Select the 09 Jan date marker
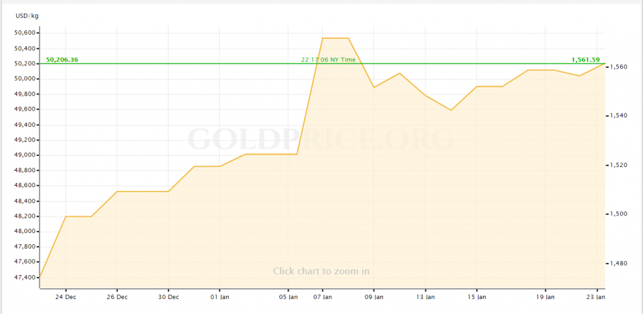The image size is (644, 314). pyautogui.click(x=374, y=296)
